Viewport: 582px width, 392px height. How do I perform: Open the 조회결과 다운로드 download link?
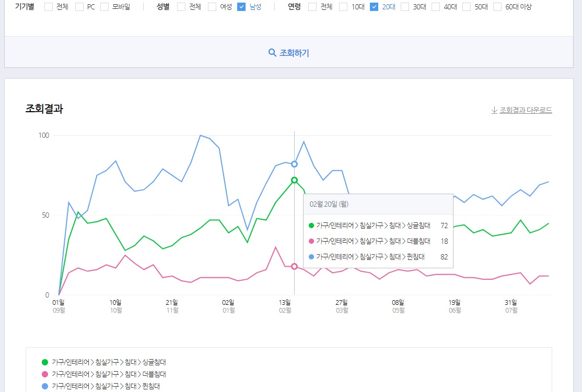coord(521,110)
